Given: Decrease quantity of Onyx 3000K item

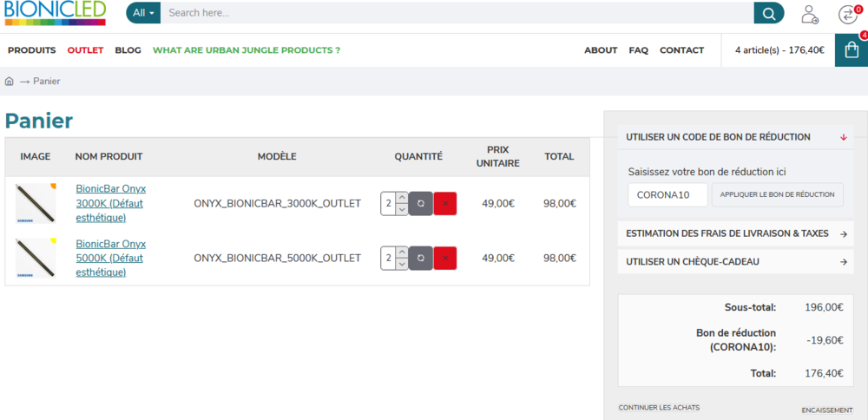Looking at the screenshot, I should pos(403,210).
